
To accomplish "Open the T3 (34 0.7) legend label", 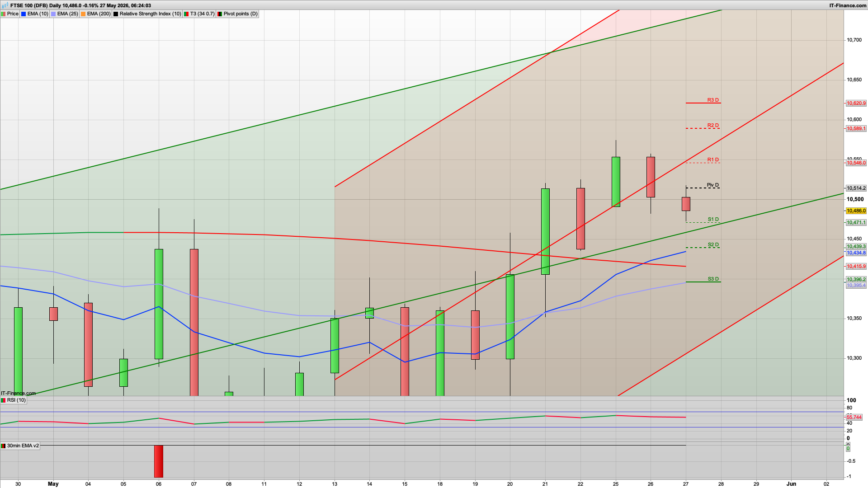I will tap(202, 14).
